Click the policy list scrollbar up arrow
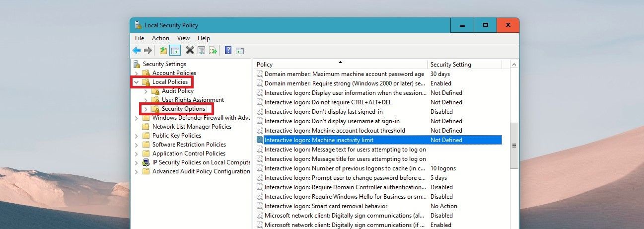This screenshot has width=644, height=229. 514,65
